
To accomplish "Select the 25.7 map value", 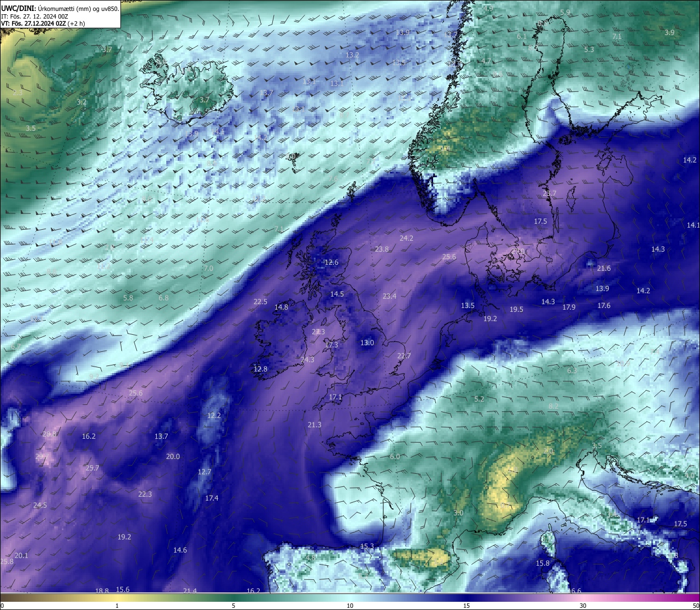I will 92,468.
